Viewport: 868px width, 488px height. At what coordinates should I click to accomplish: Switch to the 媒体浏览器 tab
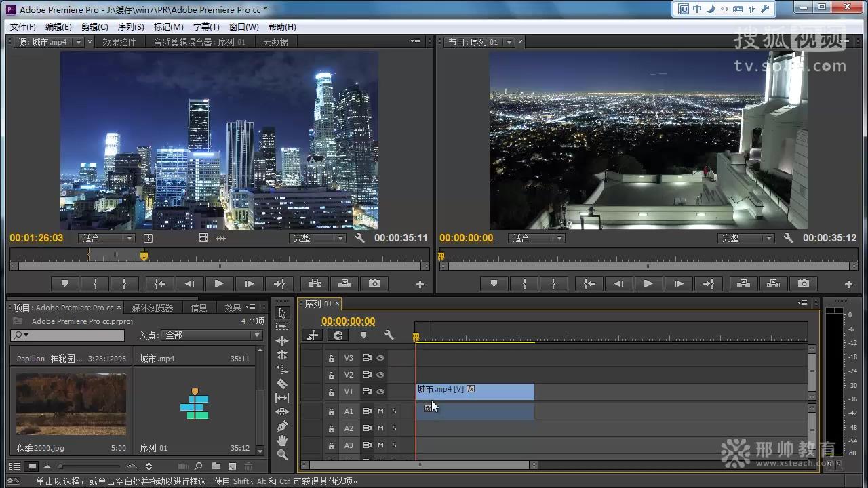[x=152, y=308]
